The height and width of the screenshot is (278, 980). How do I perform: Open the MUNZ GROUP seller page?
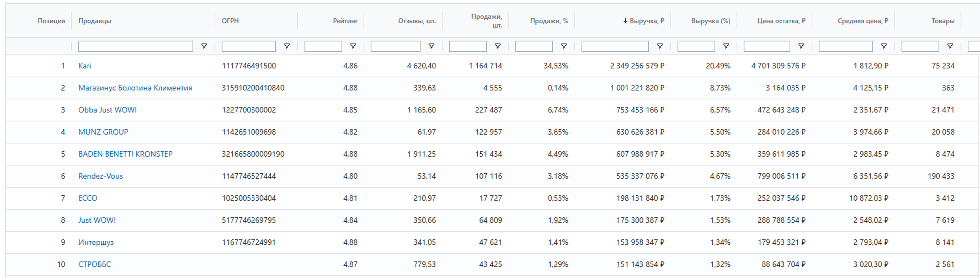click(103, 132)
